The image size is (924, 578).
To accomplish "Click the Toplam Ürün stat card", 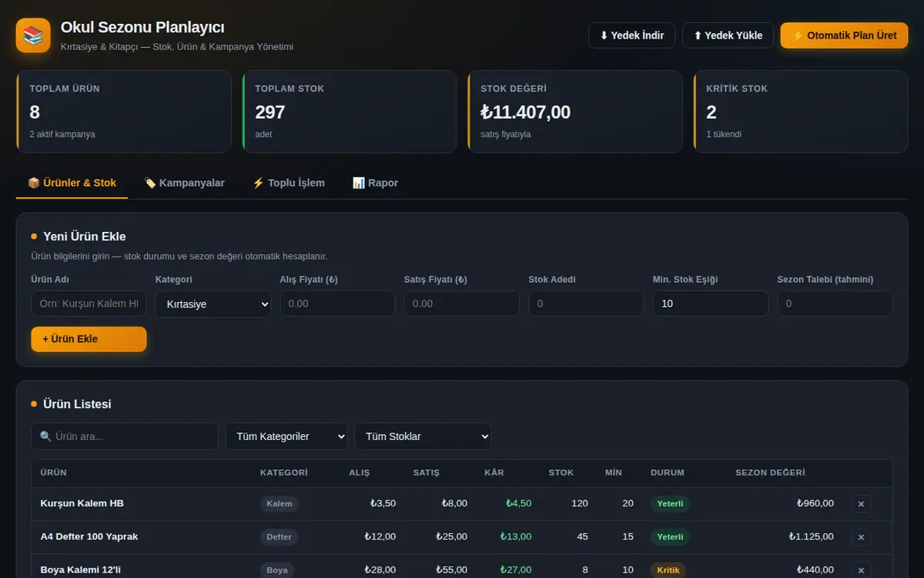I will [x=124, y=112].
